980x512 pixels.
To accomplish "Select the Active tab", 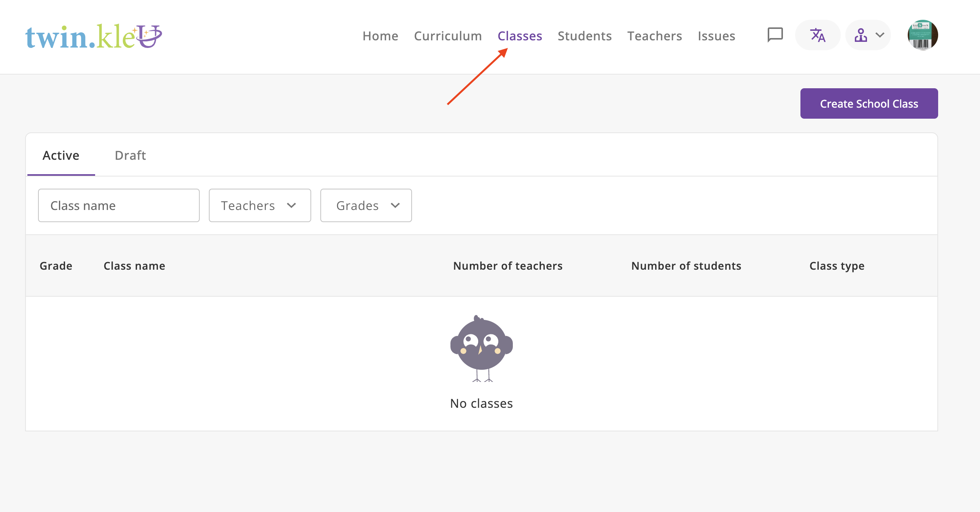I will 61,155.
